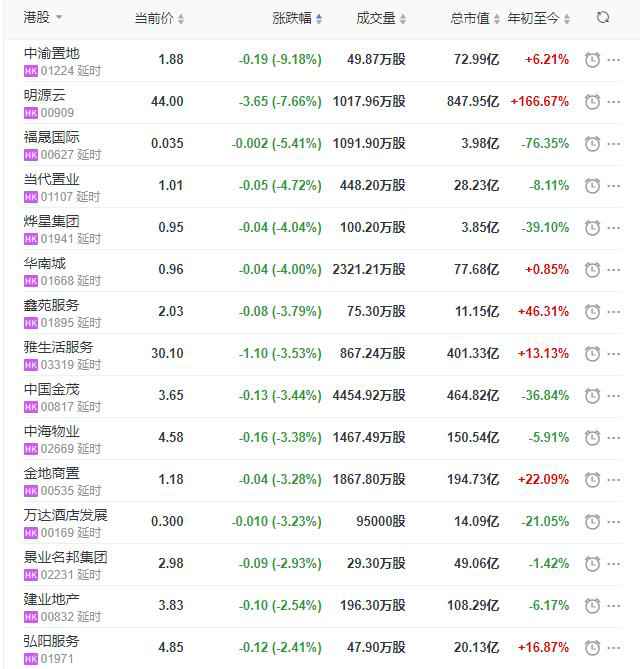Click the 30.10 current price cell
640x669 pixels.
(x=167, y=353)
